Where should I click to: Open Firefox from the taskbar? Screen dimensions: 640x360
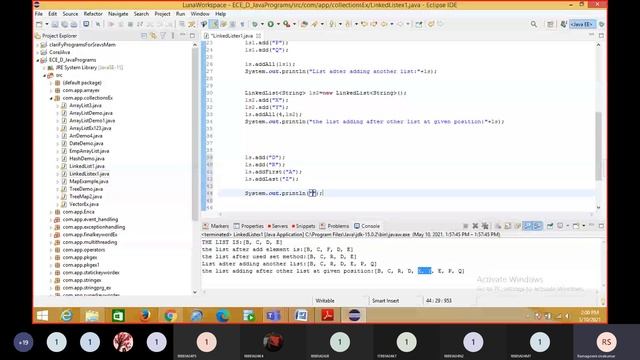click(144, 315)
